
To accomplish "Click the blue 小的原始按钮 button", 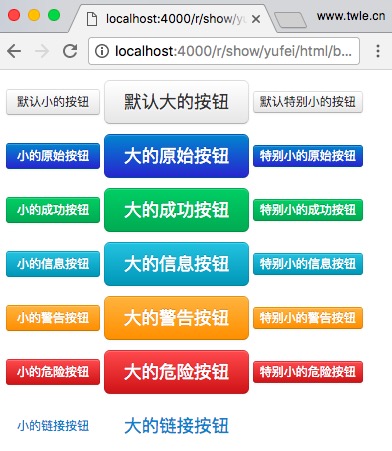I will [x=53, y=156].
